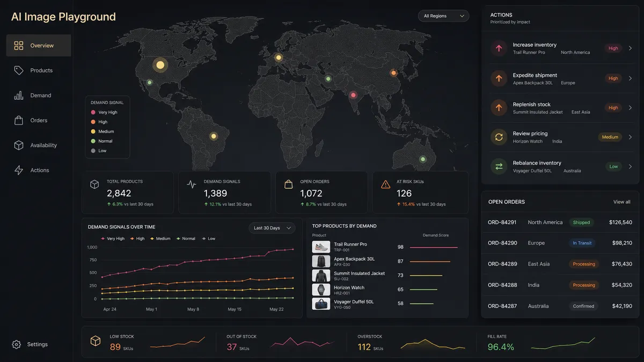The height and width of the screenshot is (362, 644).
Task: Expand the Expedite shipment action chevron
Action: (630, 78)
